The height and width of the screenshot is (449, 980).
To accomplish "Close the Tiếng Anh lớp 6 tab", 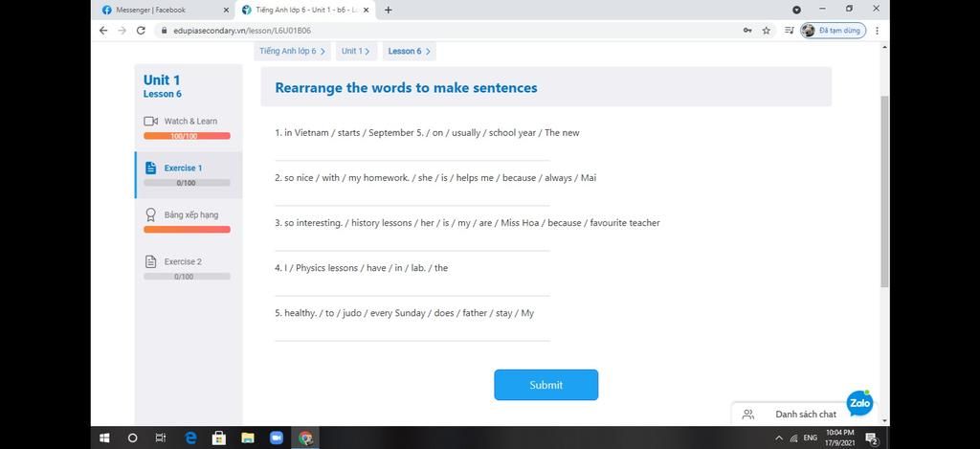I will point(367,10).
